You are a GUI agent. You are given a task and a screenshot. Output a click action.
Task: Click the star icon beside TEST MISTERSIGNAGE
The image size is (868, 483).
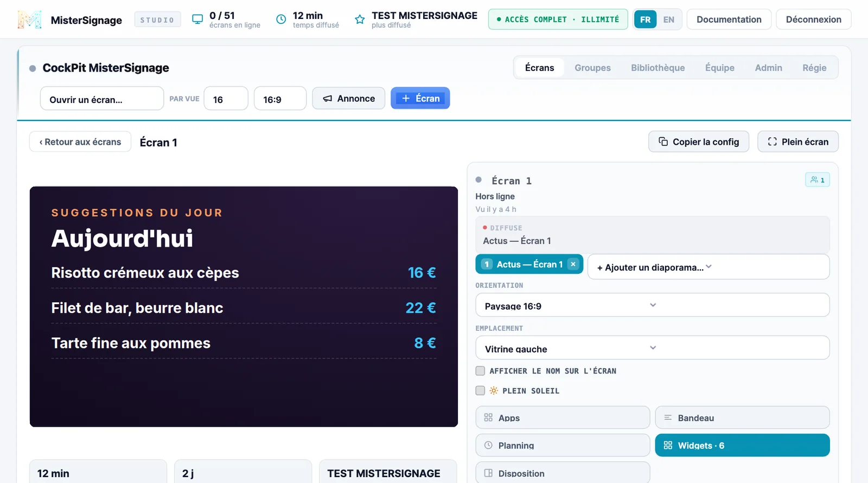pos(360,20)
